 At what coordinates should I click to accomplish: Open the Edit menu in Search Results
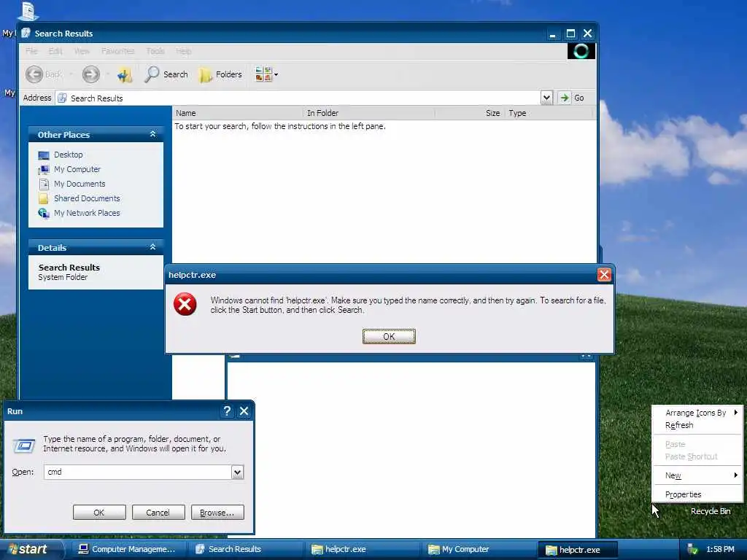[x=55, y=51]
